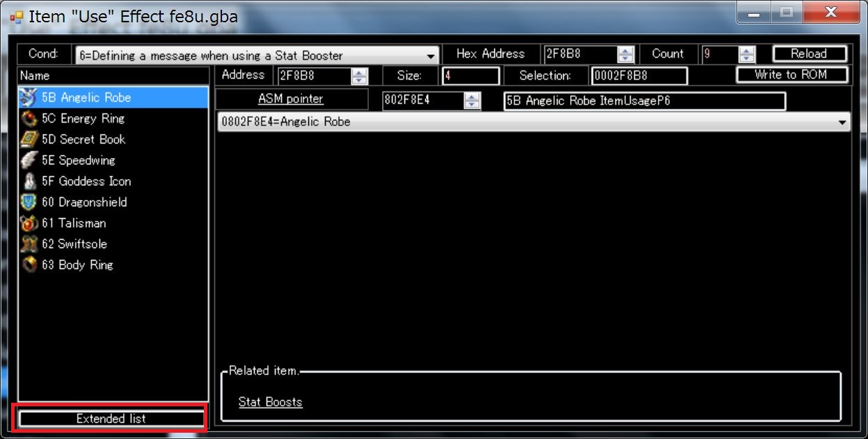Select the Speedwing feather icon

(29, 161)
